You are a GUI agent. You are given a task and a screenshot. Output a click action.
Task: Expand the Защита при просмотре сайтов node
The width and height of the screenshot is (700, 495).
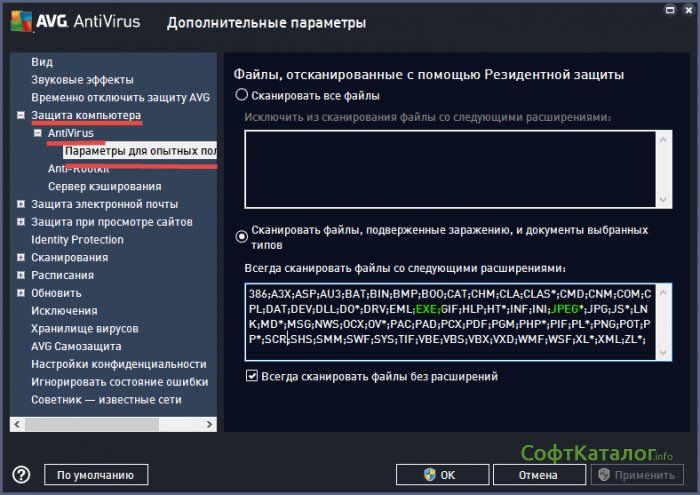[21, 222]
